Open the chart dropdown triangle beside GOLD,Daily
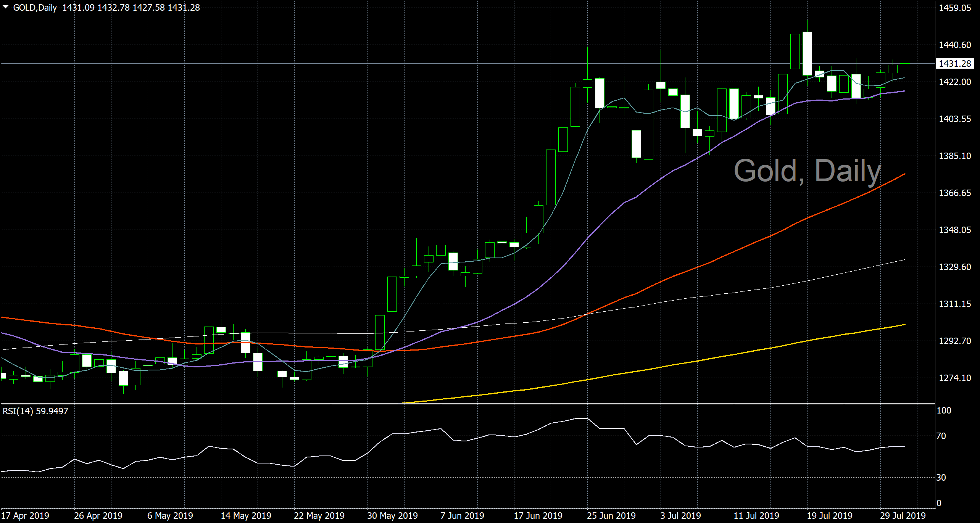The width and height of the screenshot is (980, 523). (x=5, y=7)
